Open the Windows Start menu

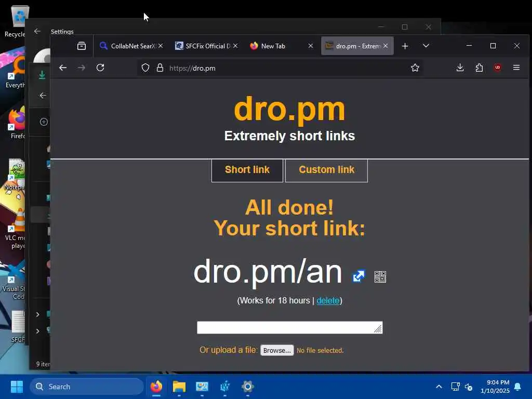(x=17, y=387)
